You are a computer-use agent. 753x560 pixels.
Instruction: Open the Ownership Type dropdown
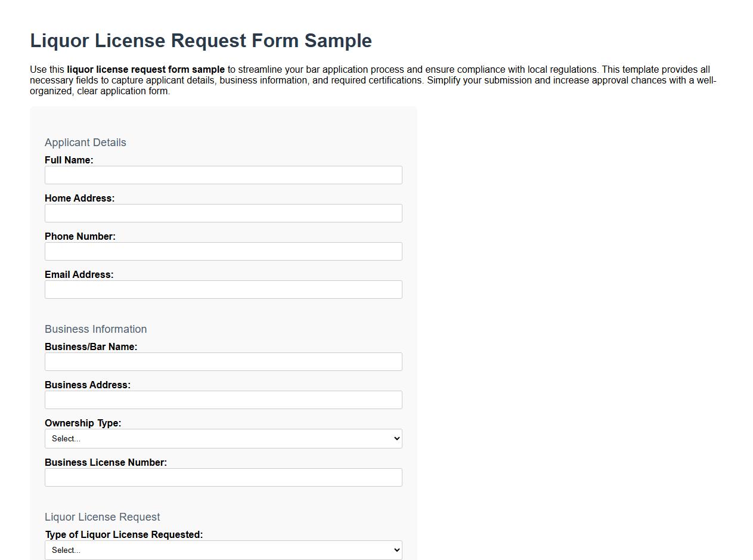tap(223, 438)
